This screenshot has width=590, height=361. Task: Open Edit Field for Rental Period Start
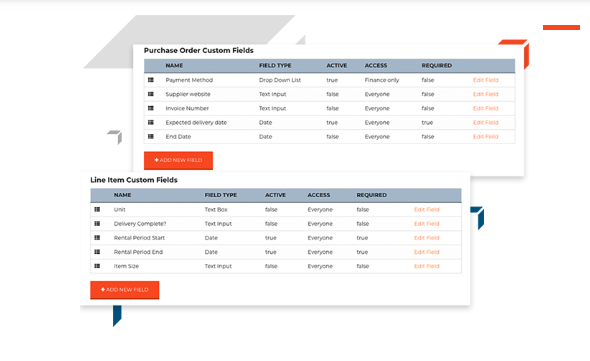[427, 238]
